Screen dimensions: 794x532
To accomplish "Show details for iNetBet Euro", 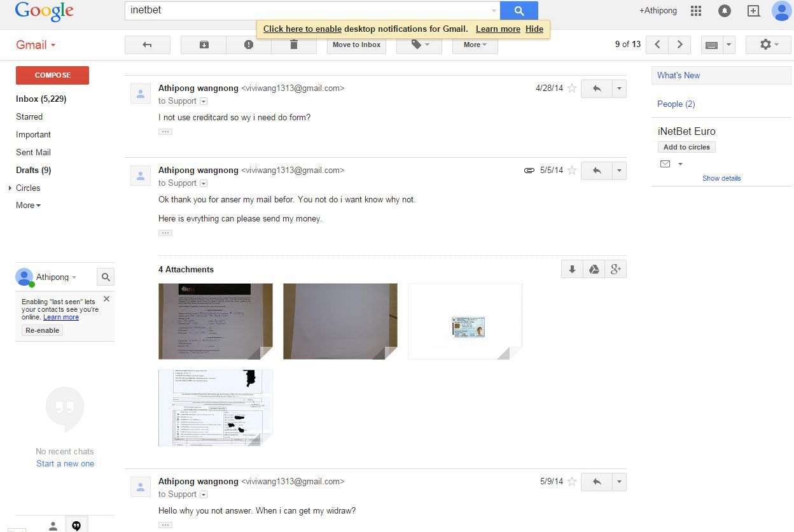I will [721, 178].
